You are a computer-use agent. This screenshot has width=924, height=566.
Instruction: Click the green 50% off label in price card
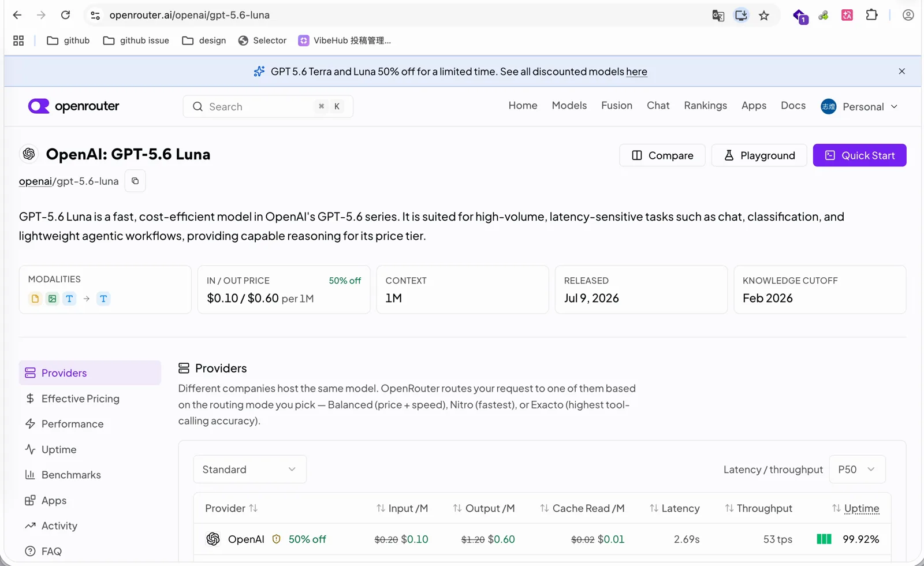coord(345,281)
